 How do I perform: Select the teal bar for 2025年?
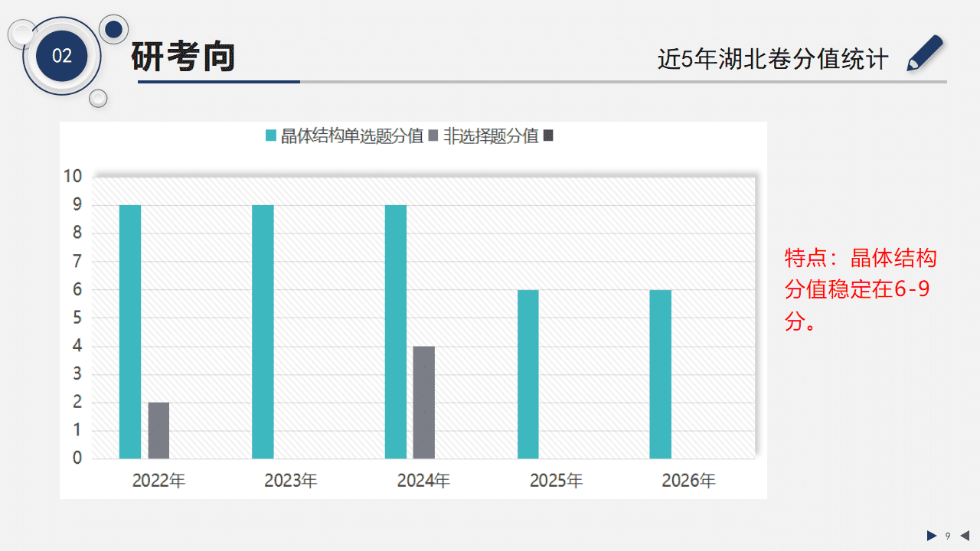(x=528, y=374)
